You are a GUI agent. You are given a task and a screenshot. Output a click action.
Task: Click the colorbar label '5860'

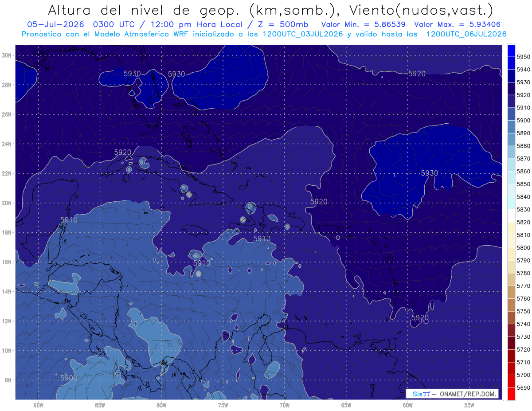(523, 171)
